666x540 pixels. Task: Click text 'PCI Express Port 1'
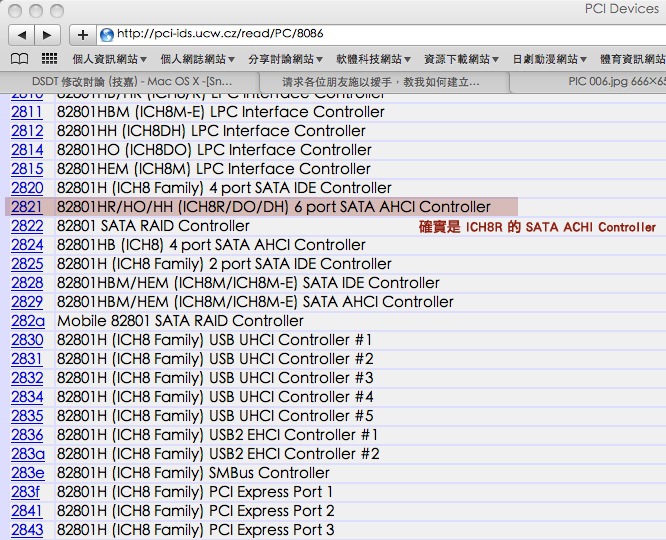(x=271, y=492)
